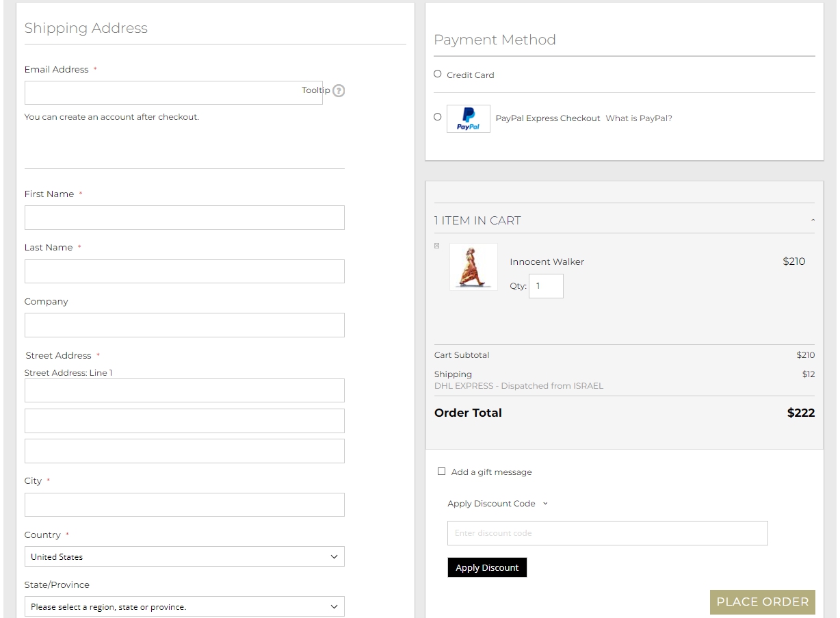
Task: Select Credit Card payment option
Action: tap(438, 74)
